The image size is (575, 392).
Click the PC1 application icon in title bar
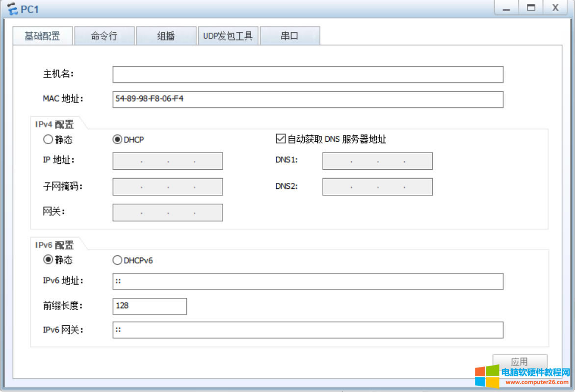[12, 9]
